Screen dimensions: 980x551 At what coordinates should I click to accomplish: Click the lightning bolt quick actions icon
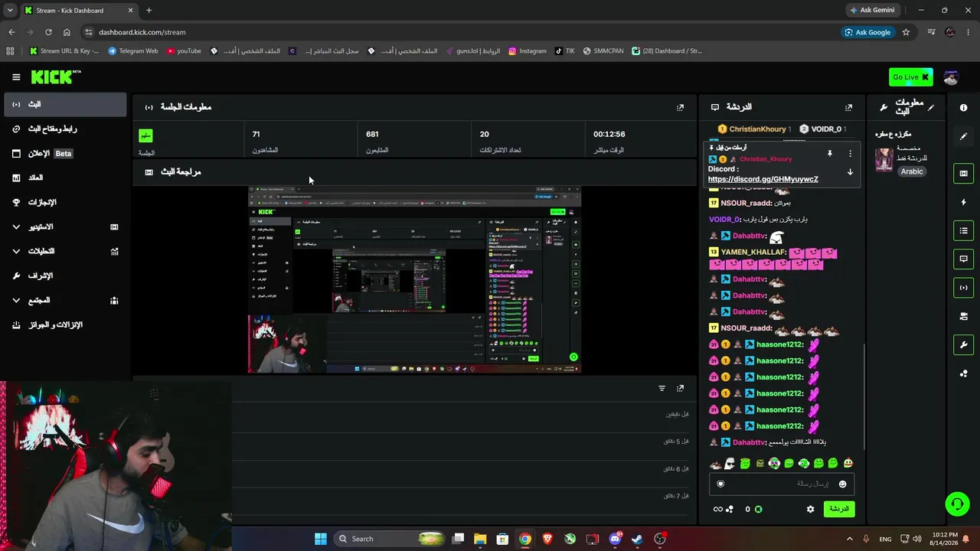(x=963, y=202)
